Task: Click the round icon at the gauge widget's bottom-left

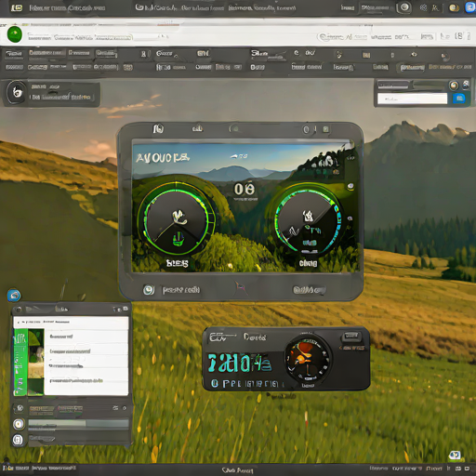Action: (149, 290)
